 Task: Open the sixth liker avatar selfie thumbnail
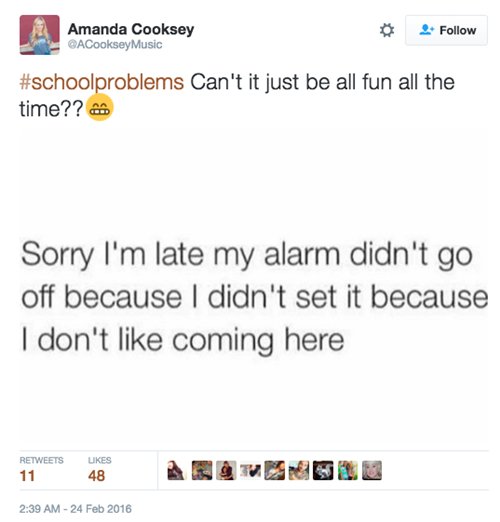pyautogui.click(x=299, y=470)
